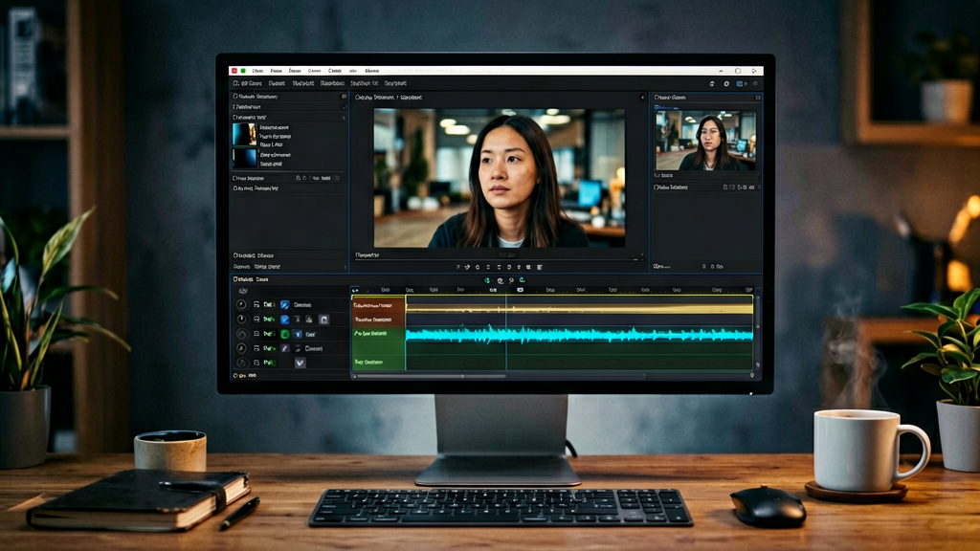This screenshot has width=980, height=551.
Task: Click the blue monitor icon in the top-right toolbar
Action: click(x=740, y=83)
